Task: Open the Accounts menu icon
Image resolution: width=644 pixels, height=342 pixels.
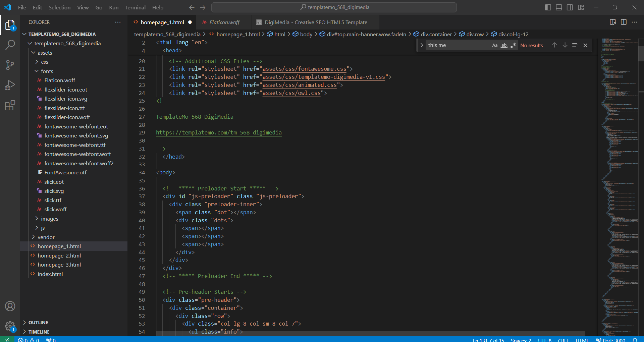Action: click(x=10, y=306)
